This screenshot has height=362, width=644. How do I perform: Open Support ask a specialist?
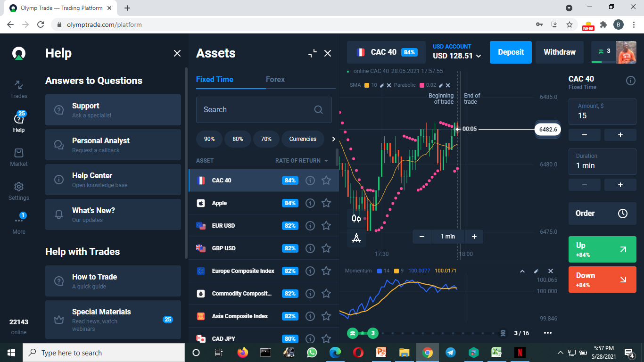pos(113,110)
